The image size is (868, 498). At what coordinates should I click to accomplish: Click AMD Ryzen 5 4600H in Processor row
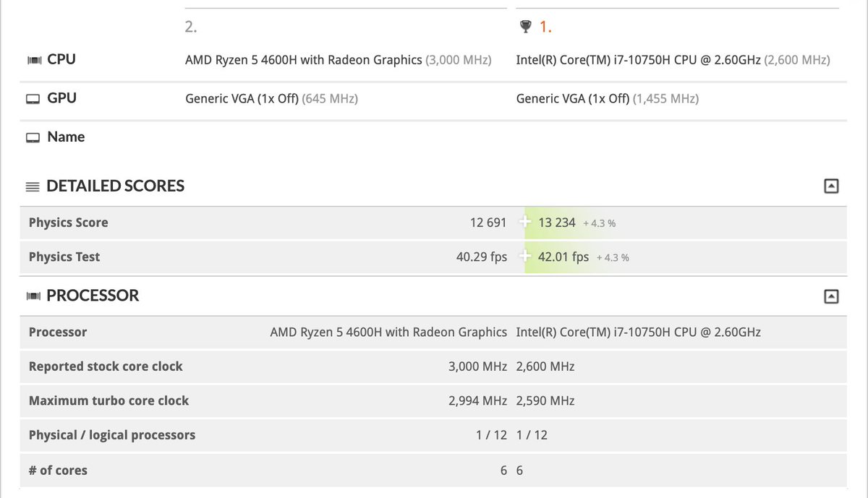(388, 332)
